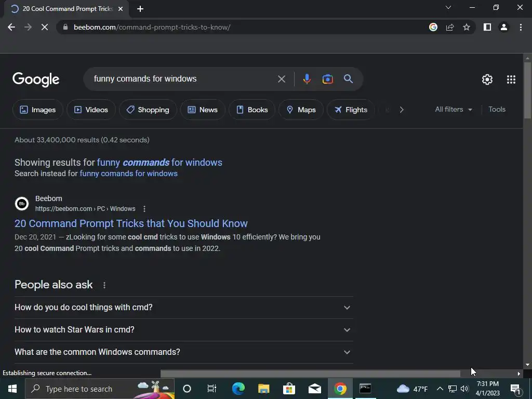The width and height of the screenshot is (532, 399).
Task: Open new tab with plus button
Action: tap(140, 9)
